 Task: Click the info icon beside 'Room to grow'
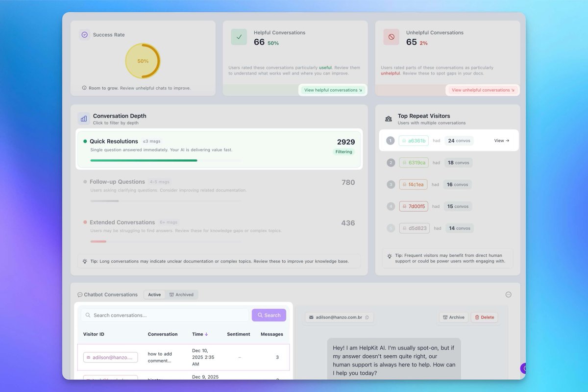pyautogui.click(x=84, y=88)
